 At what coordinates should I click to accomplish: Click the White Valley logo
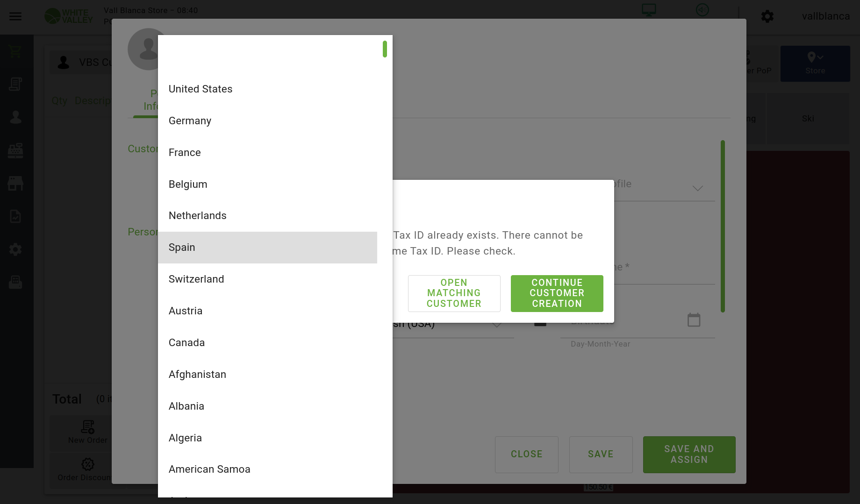[69, 16]
